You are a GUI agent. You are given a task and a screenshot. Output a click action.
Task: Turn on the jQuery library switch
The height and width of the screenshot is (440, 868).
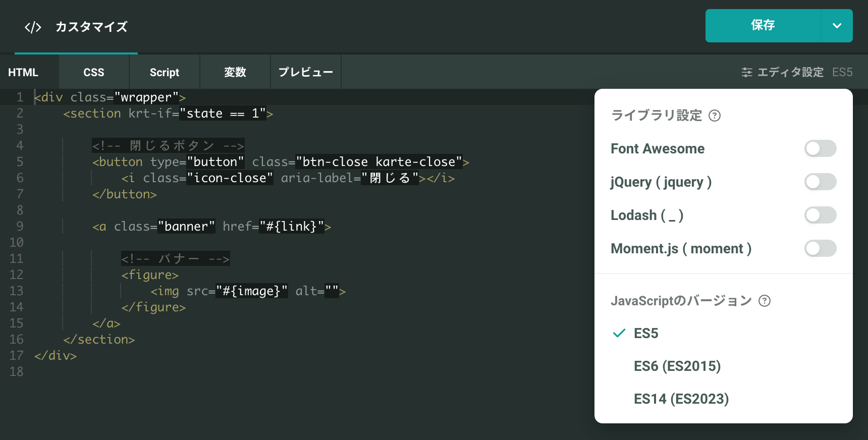tap(820, 182)
